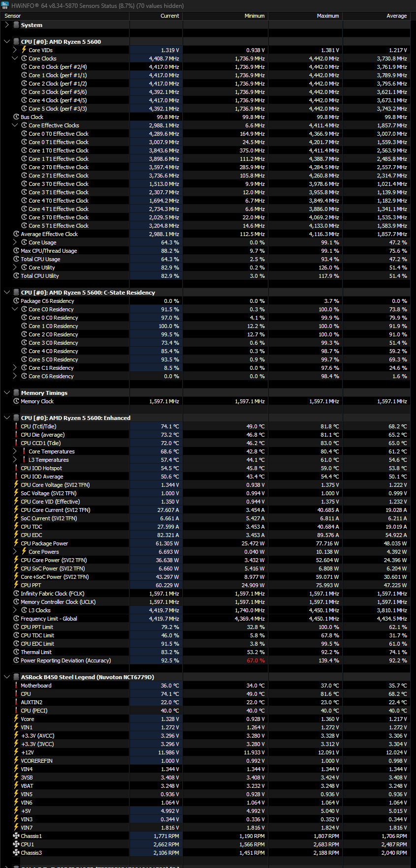This screenshot has width=416, height=868.
Task: Click the lightning icon beside Core VIDs
Action: (24, 50)
